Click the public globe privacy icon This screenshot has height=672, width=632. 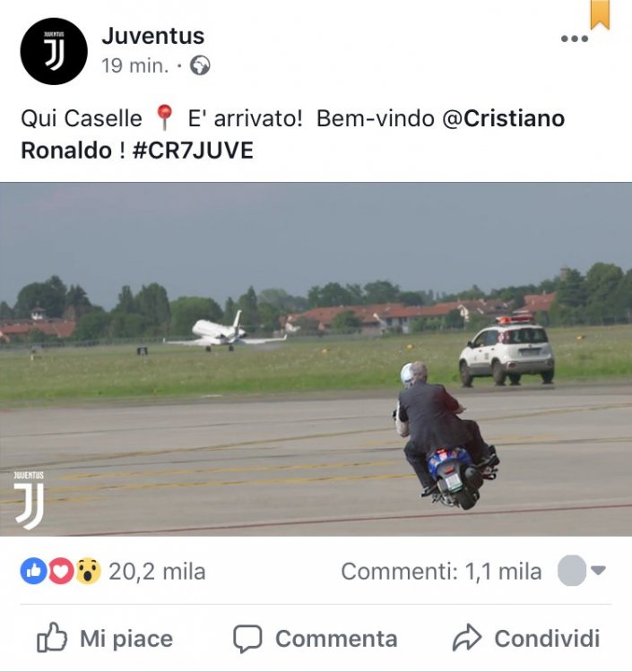click(200, 65)
